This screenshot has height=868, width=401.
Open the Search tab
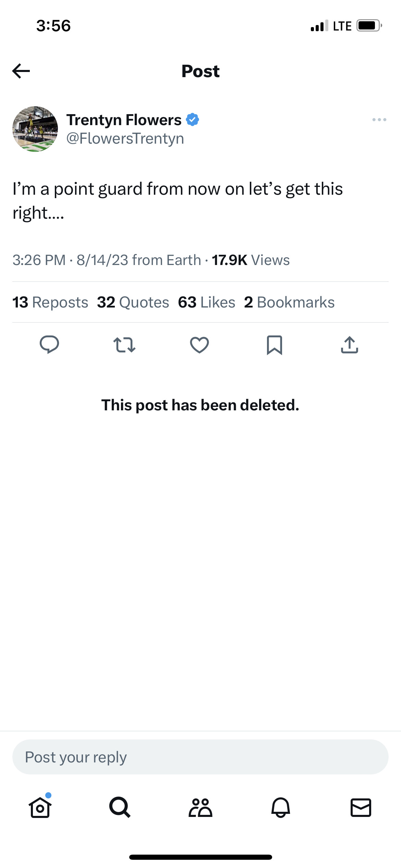[120, 807]
